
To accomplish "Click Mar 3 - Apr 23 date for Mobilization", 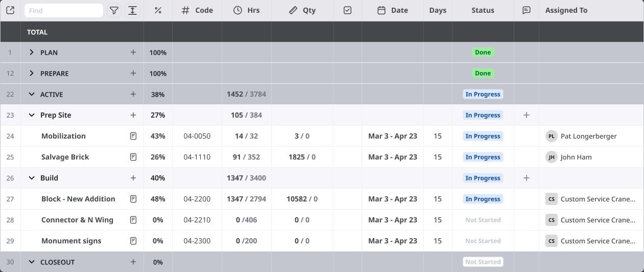I will coord(392,136).
